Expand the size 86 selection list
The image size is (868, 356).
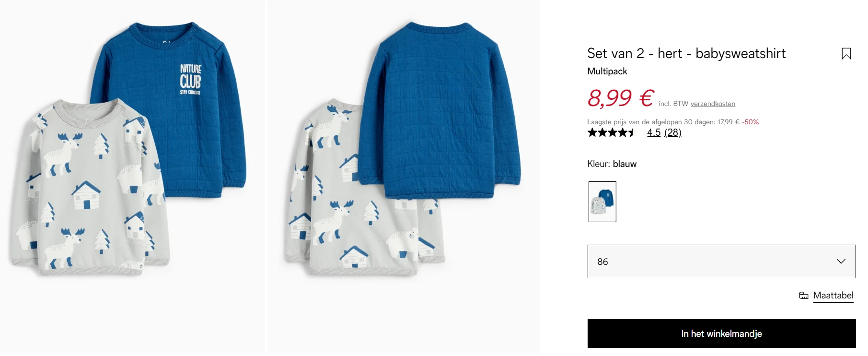721,261
